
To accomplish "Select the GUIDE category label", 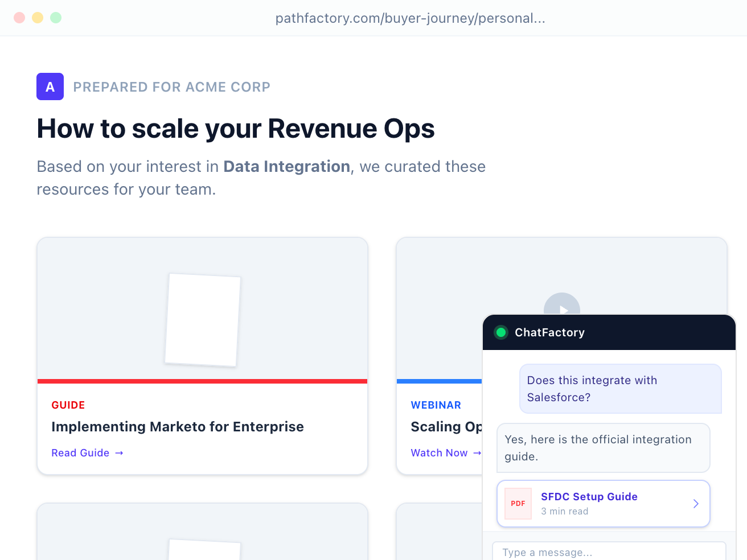I will [x=68, y=405].
